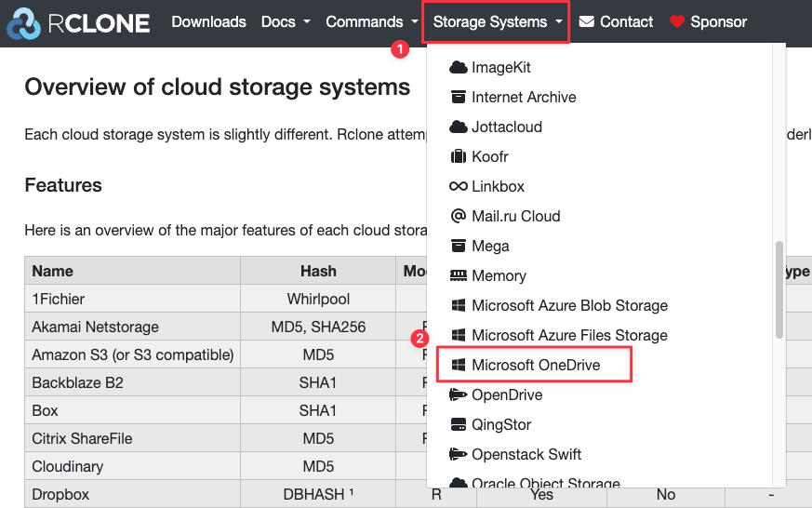Click the Citrix ShareFile table cell

132,438
